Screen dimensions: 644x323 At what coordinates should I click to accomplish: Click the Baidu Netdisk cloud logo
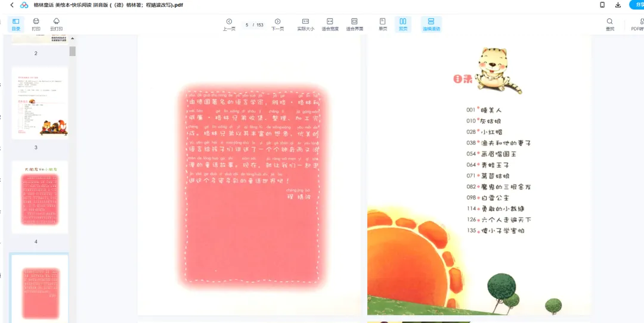pyautogui.click(x=24, y=5)
